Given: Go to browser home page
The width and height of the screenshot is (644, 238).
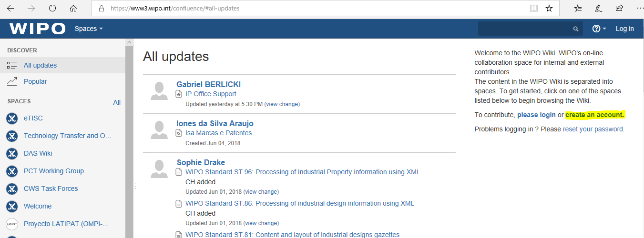Looking at the screenshot, I should tap(73, 9).
